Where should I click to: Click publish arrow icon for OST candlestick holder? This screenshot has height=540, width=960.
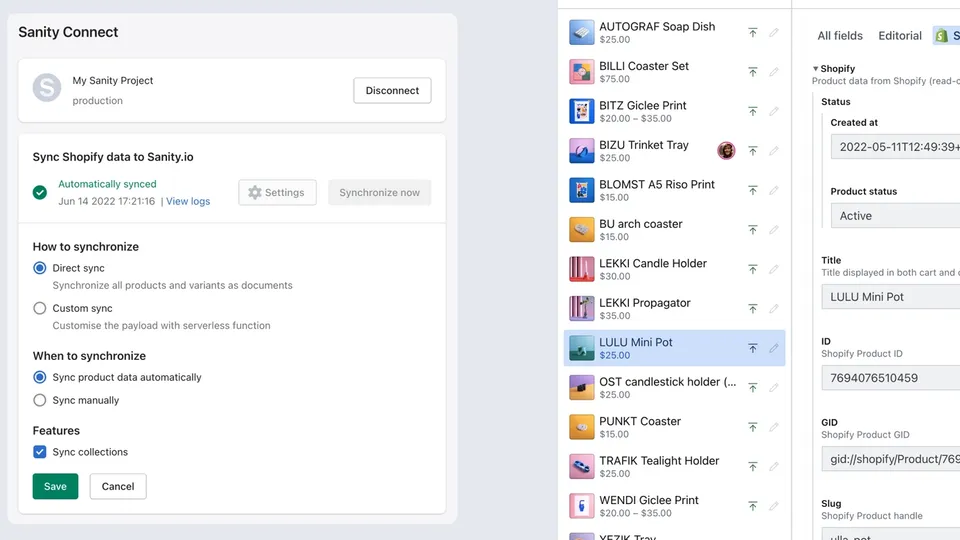pyautogui.click(x=752, y=388)
